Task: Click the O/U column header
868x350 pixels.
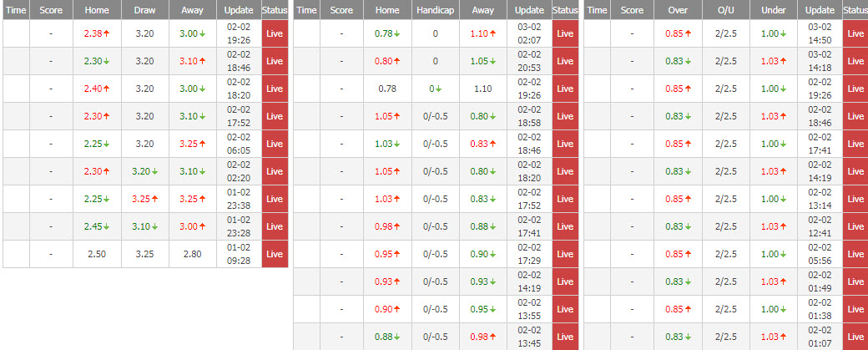Action: coord(724,10)
